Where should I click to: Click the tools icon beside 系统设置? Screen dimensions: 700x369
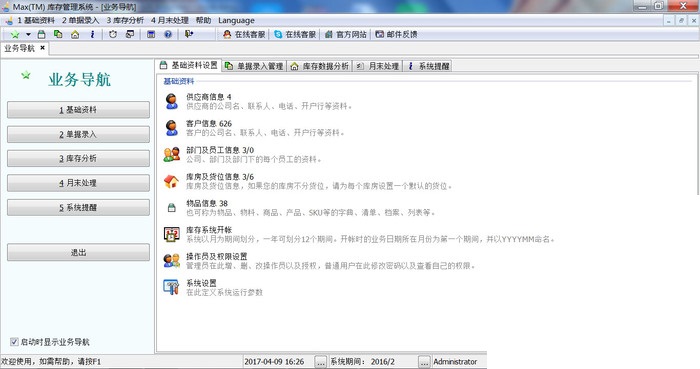[x=171, y=287]
